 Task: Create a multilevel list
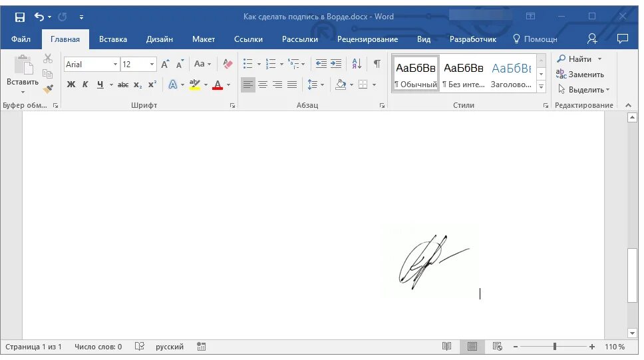click(x=293, y=64)
